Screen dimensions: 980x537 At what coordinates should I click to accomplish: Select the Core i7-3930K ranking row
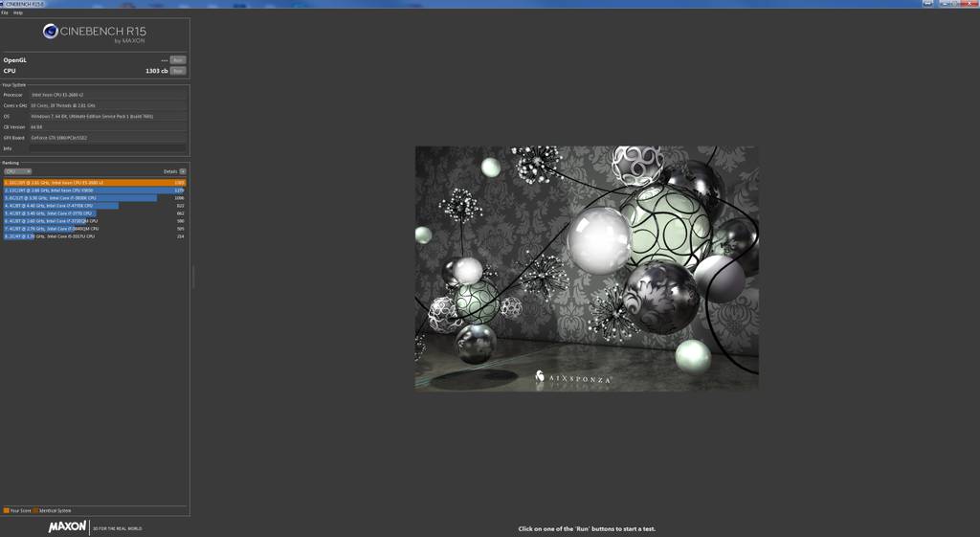coord(95,197)
